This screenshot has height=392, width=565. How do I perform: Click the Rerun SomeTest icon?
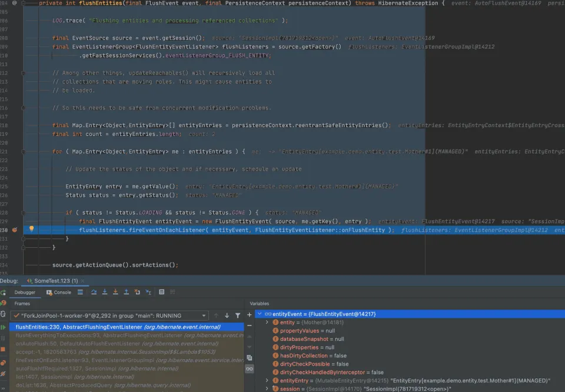tap(4, 293)
